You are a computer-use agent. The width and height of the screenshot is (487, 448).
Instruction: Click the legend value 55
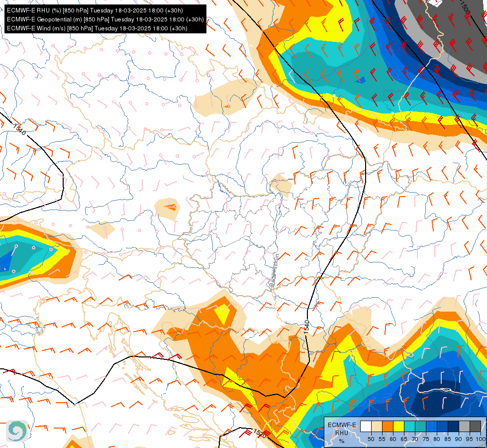(x=382, y=439)
